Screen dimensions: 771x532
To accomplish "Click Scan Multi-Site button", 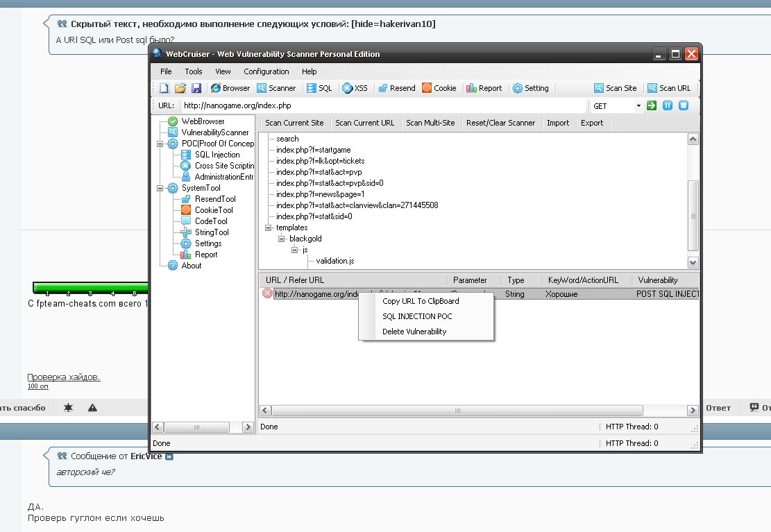I will 430,123.
